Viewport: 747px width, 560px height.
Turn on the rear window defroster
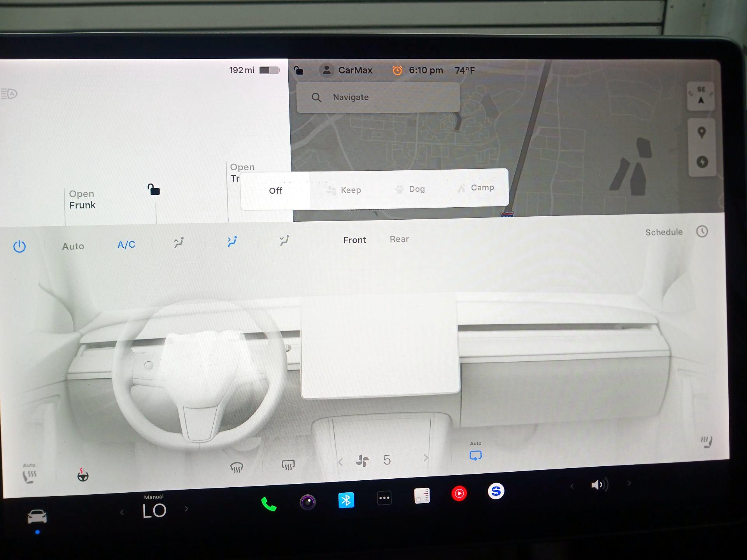288,465
